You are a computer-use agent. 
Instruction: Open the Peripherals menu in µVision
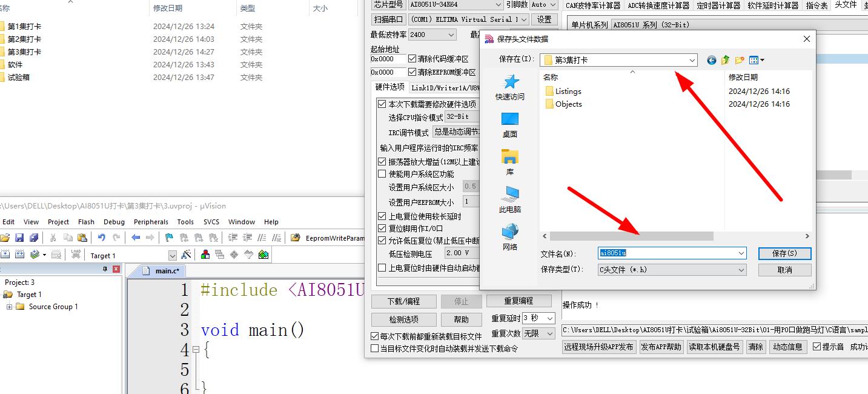tap(151, 222)
